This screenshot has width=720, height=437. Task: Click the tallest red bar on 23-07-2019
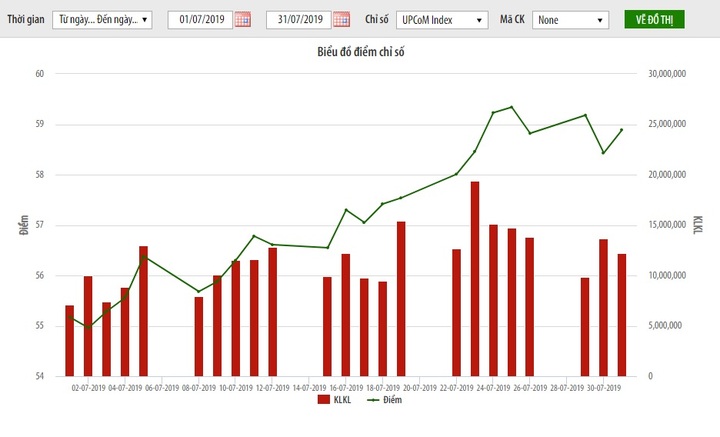point(475,278)
